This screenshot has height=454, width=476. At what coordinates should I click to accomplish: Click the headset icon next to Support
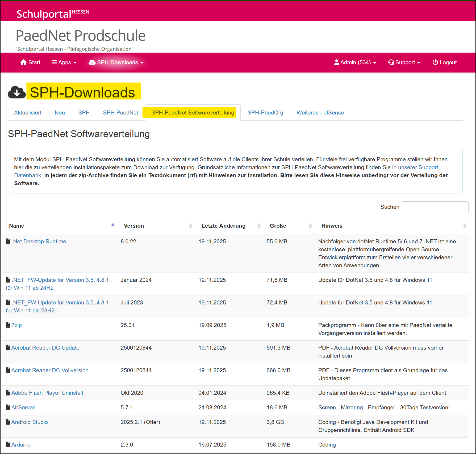point(391,62)
